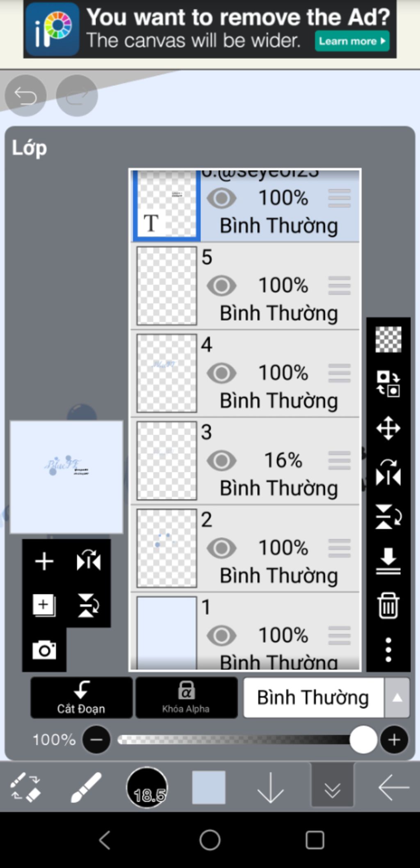The image size is (420, 868).
Task: Toggle visibility of layer 3
Action: [x=221, y=460]
